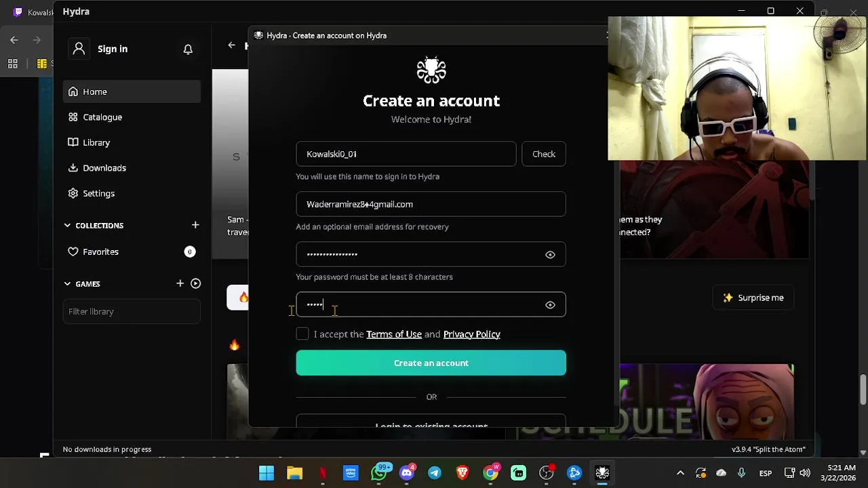Screen dimensions: 868x488
Task: Click the cloud OneDrive tray icon
Action: (x=721, y=473)
